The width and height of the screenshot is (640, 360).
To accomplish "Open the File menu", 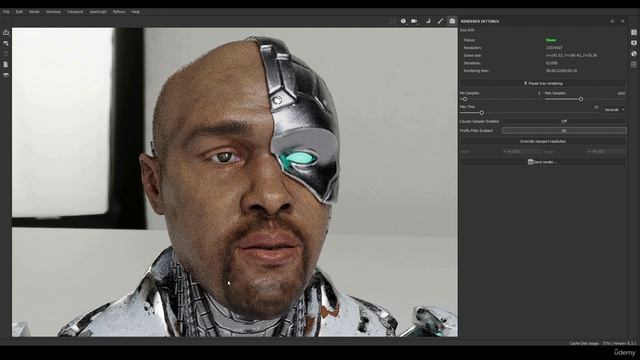I will point(6,12).
